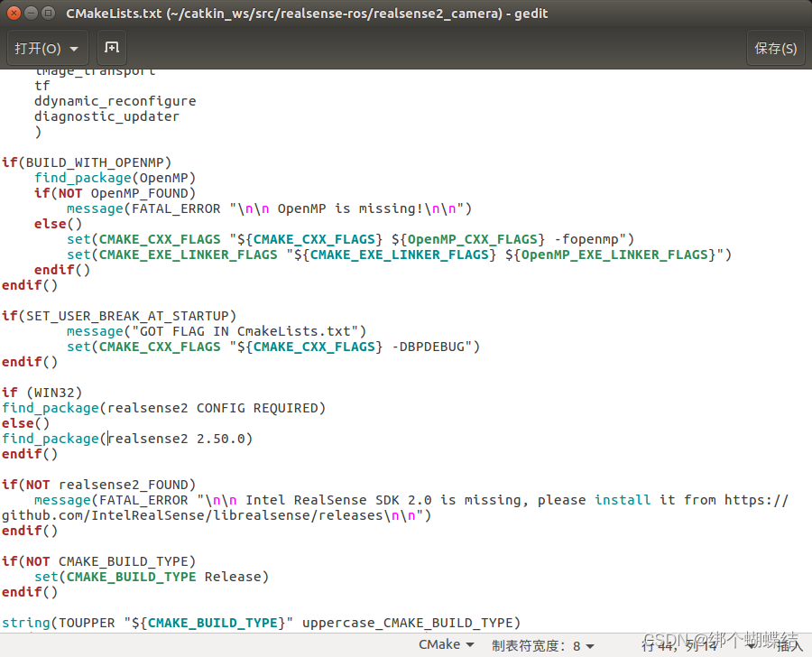Click the "OpenMP is missing!" message line
Screen dimensions: 812x657
[x=269, y=208]
